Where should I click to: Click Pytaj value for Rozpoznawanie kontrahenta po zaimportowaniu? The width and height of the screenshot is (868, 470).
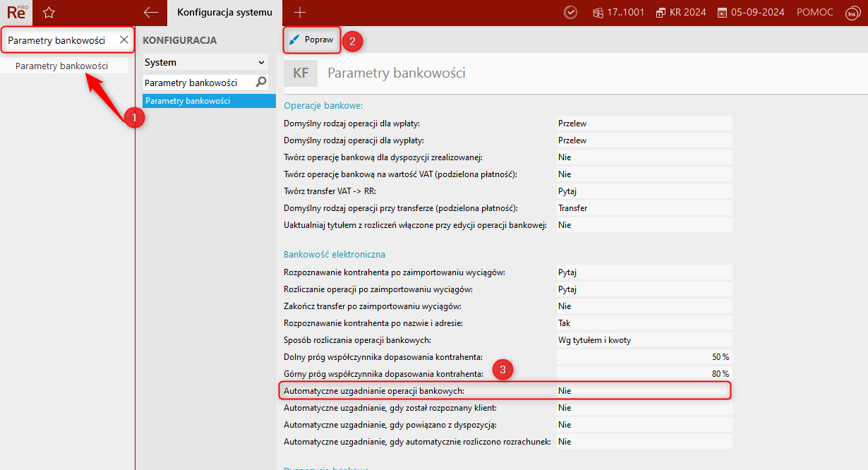[644, 272]
